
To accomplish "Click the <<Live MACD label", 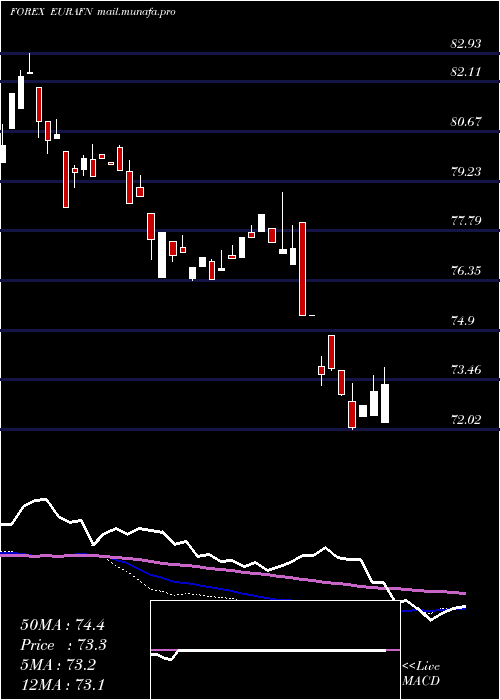I will click(x=421, y=673).
